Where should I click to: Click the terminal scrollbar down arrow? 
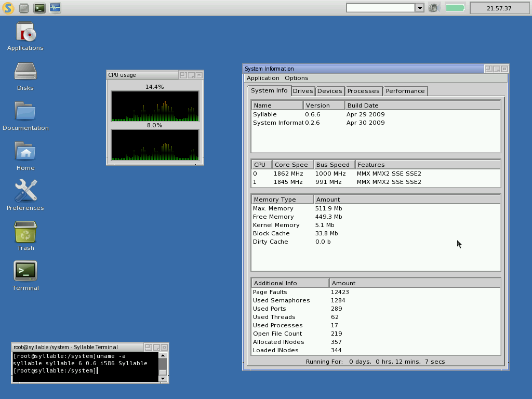click(163, 379)
